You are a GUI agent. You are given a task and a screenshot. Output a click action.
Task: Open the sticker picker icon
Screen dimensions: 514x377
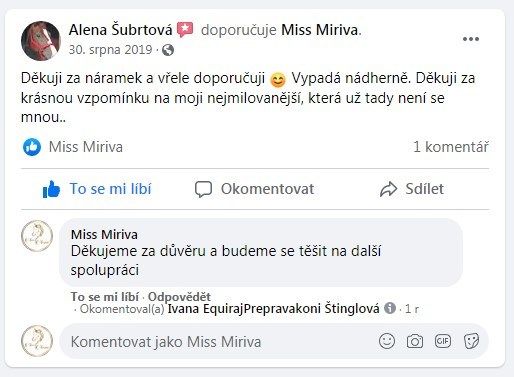click(471, 341)
